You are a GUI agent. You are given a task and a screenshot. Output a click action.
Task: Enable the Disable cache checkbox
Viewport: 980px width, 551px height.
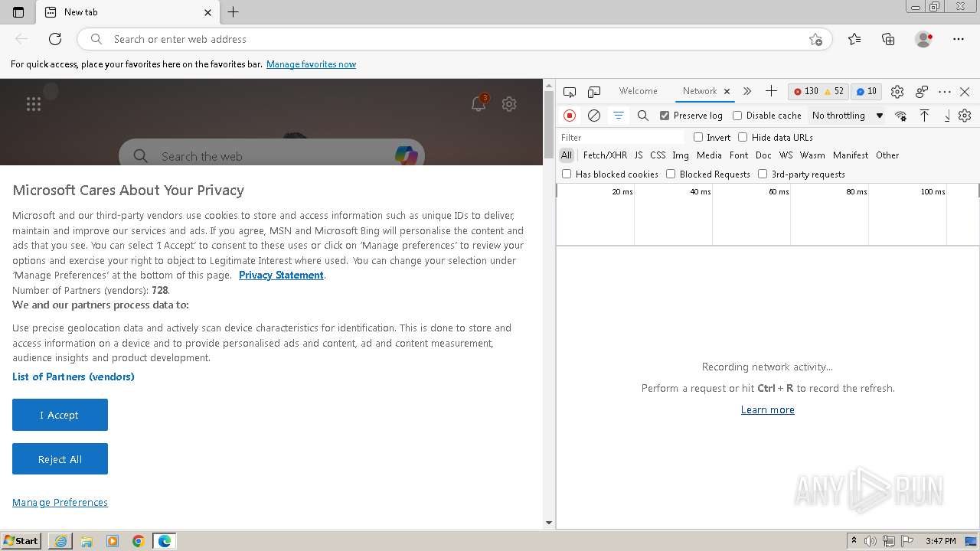coord(737,116)
